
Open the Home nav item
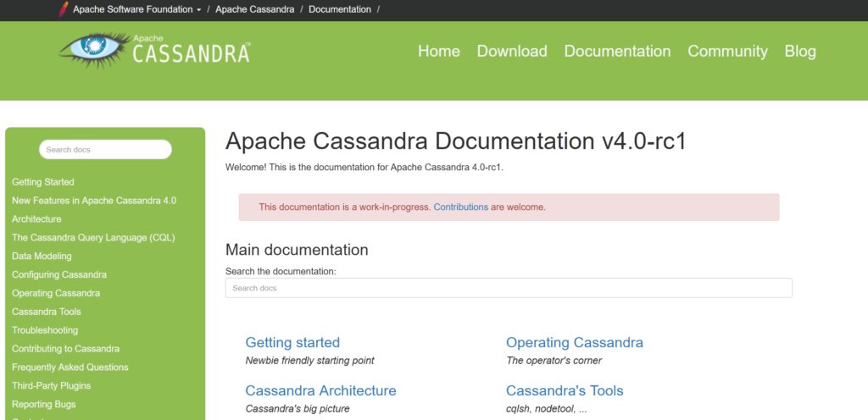point(439,52)
